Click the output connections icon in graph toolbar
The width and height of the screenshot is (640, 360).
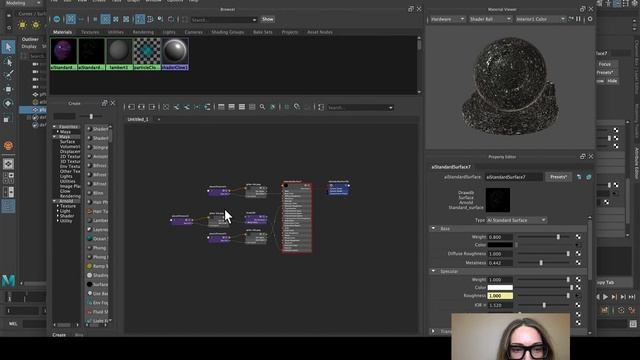[x=152, y=107]
